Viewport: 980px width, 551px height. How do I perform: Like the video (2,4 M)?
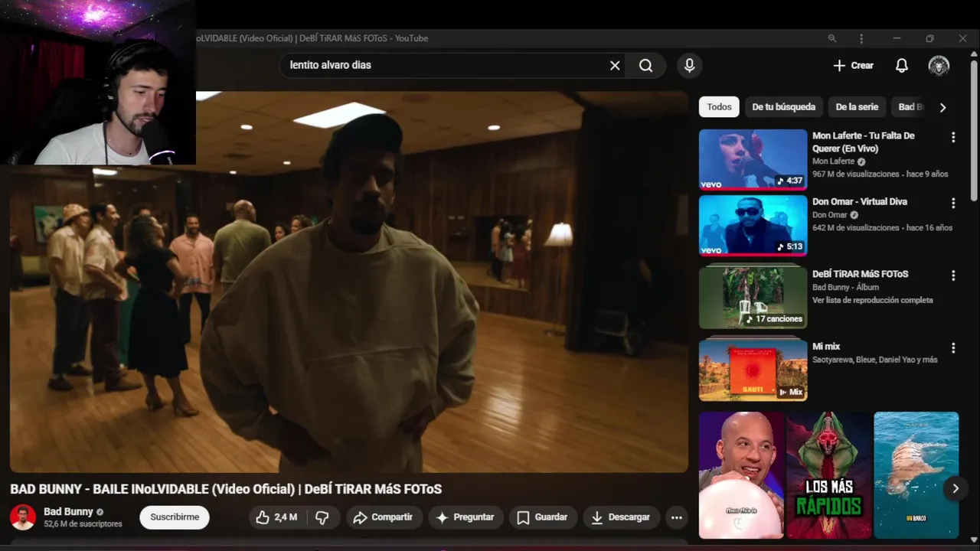(x=276, y=518)
